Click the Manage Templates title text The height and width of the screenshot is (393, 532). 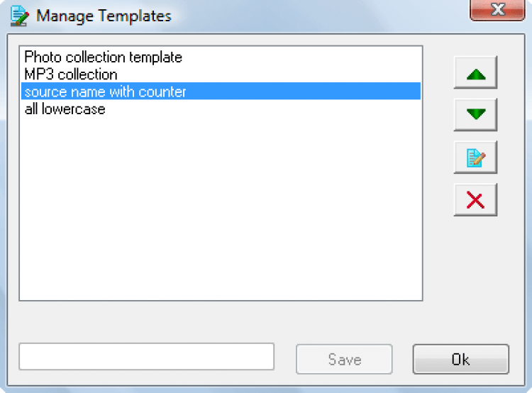pos(104,16)
